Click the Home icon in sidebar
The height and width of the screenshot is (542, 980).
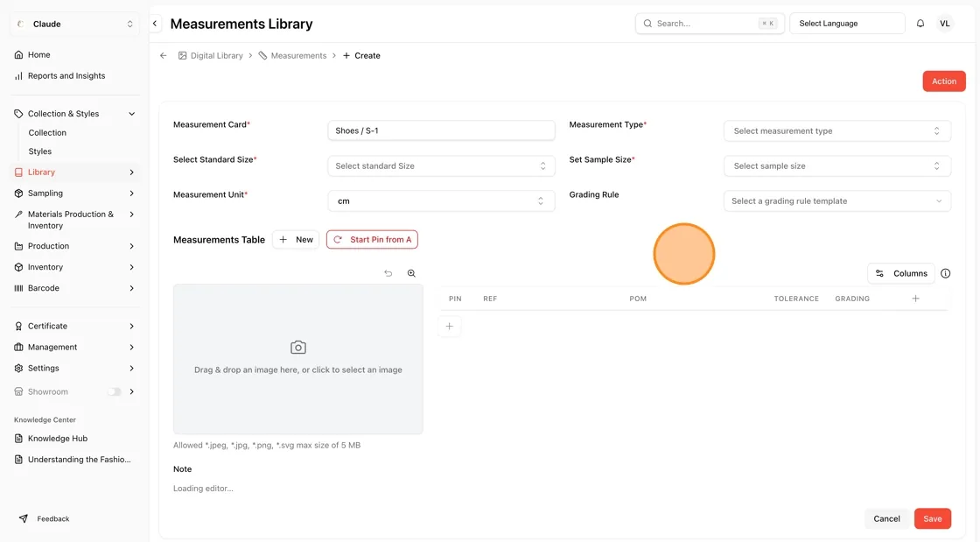[x=18, y=55]
